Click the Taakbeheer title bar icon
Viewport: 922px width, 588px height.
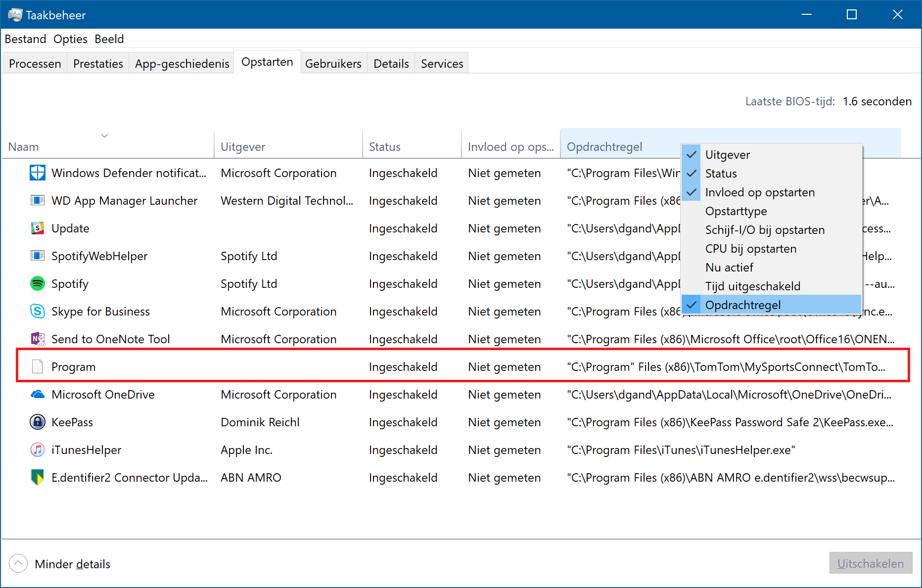(x=15, y=15)
